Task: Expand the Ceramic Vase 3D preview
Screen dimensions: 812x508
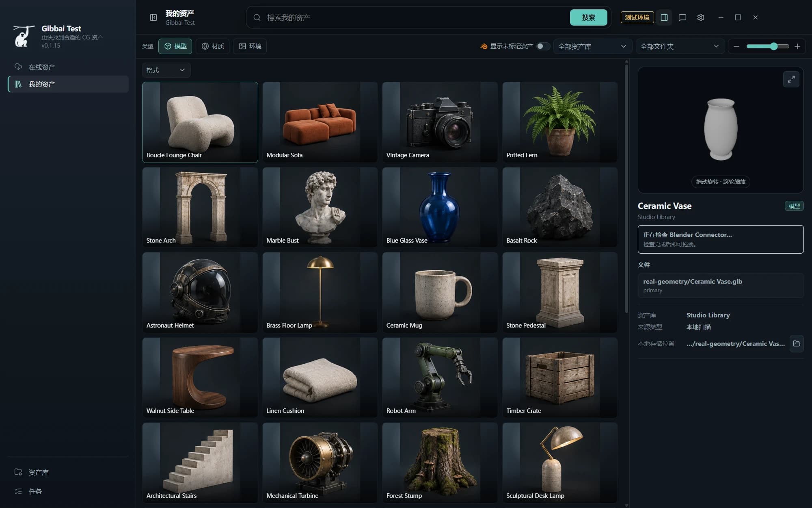Action: (791, 79)
